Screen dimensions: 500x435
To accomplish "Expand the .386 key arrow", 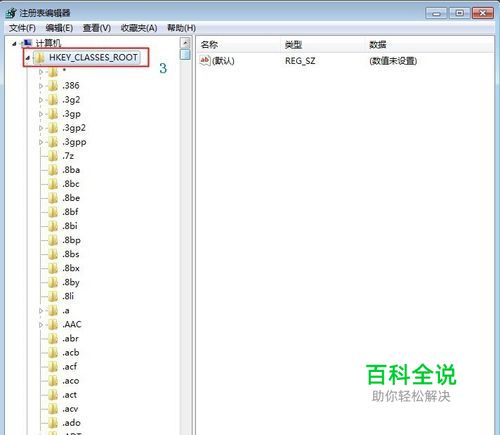I will coord(41,86).
